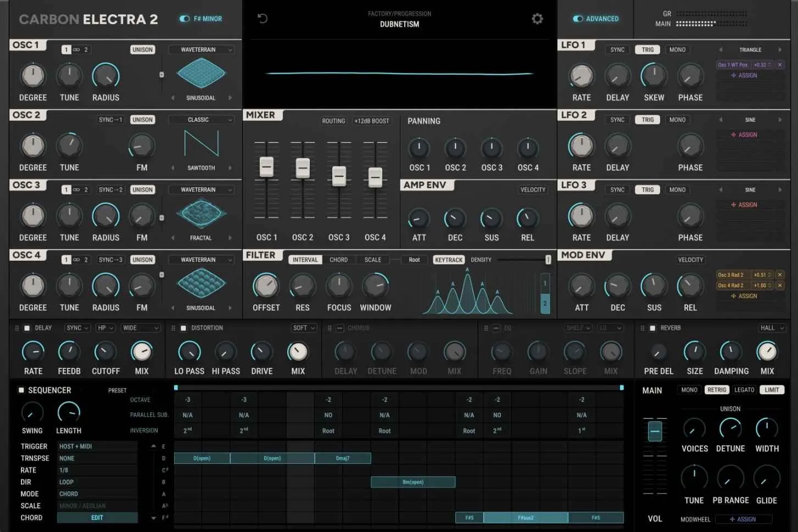The image size is (798, 532).
Task: Select MONO voice mode in MAIN section
Action: pyautogui.click(x=689, y=390)
